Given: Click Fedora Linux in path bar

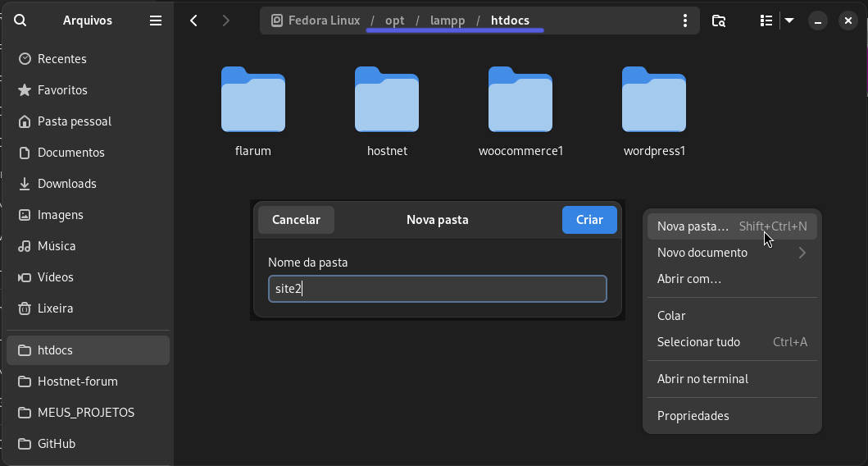Looking at the screenshot, I should tap(316, 21).
